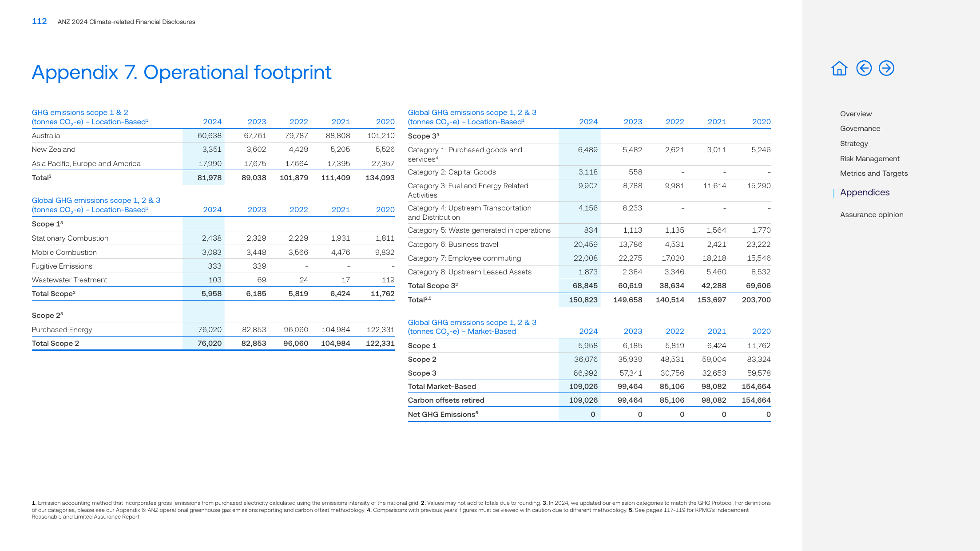980x551 pixels.
Task: Click 'Category 2: Capital Goods' label
Action: (452, 172)
